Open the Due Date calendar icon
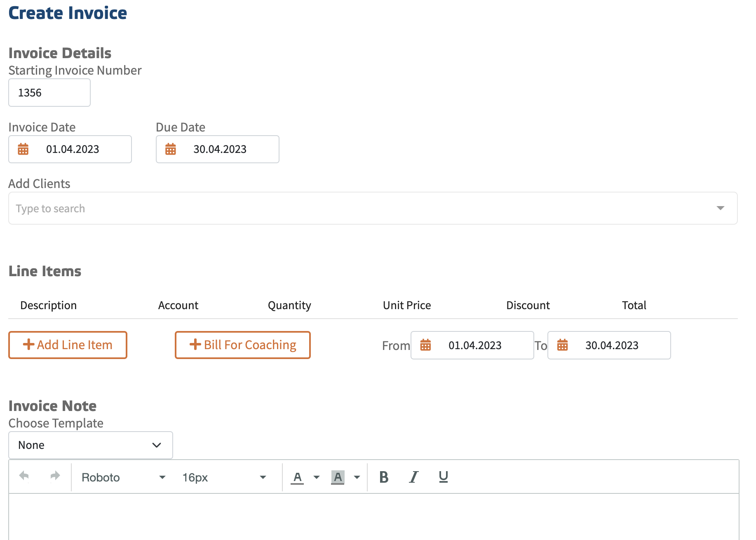Image resolution: width=756 pixels, height=540 pixels. coord(171,149)
